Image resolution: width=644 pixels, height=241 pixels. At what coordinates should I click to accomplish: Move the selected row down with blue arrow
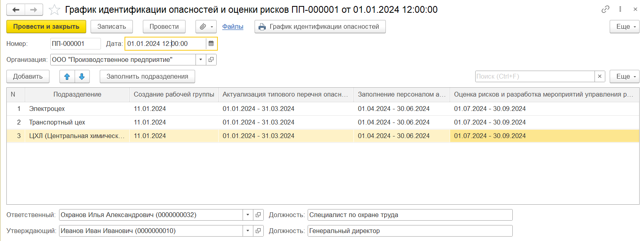pos(82,77)
